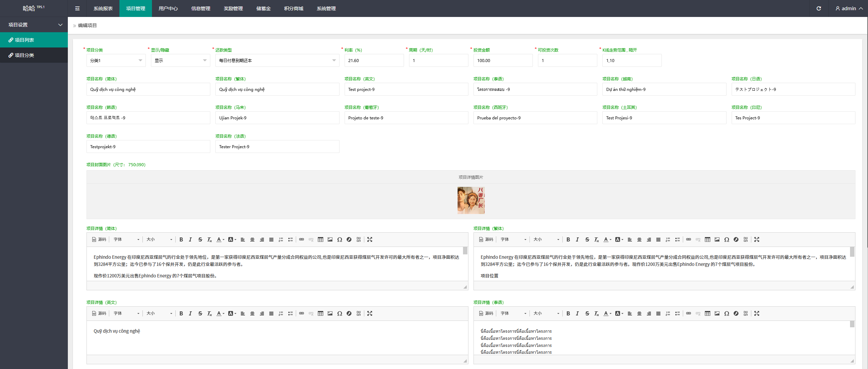Insert bulleted list in 泰语 editor

[x=677, y=313]
